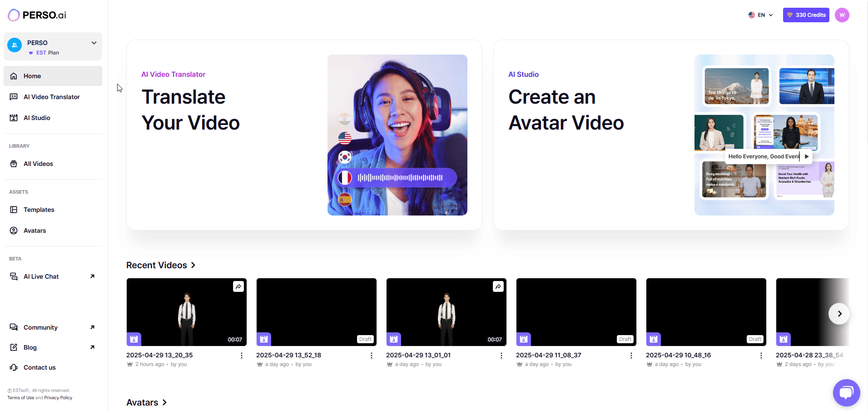868x411 pixels.
Task: Open the chat support bubble
Action: coord(847,393)
